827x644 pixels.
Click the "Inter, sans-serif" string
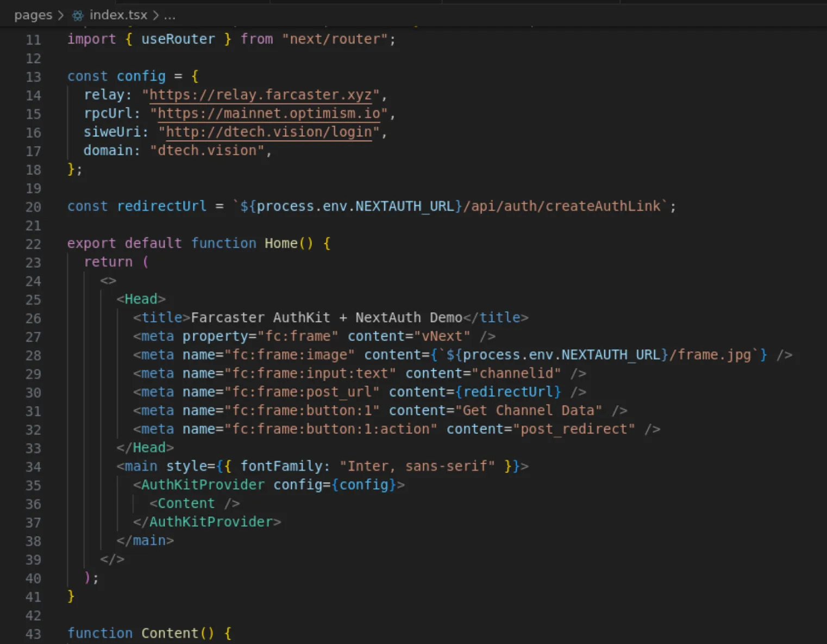tap(417, 466)
